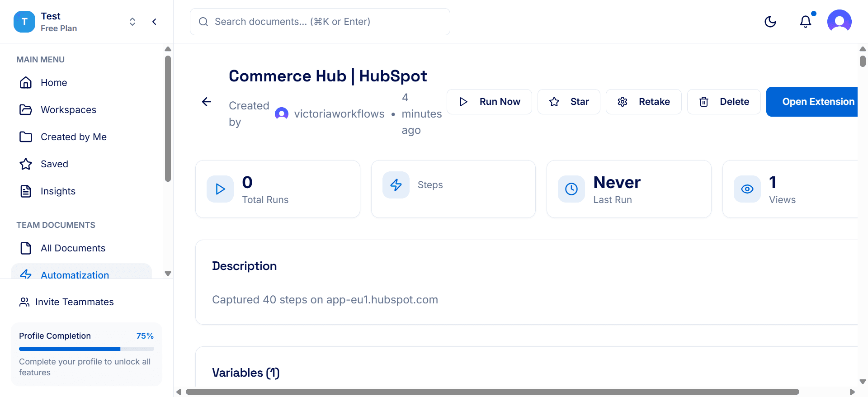Click the Saved star icon in sidebar
This screenshot has width=868, height=397.
tap(26, 164)
